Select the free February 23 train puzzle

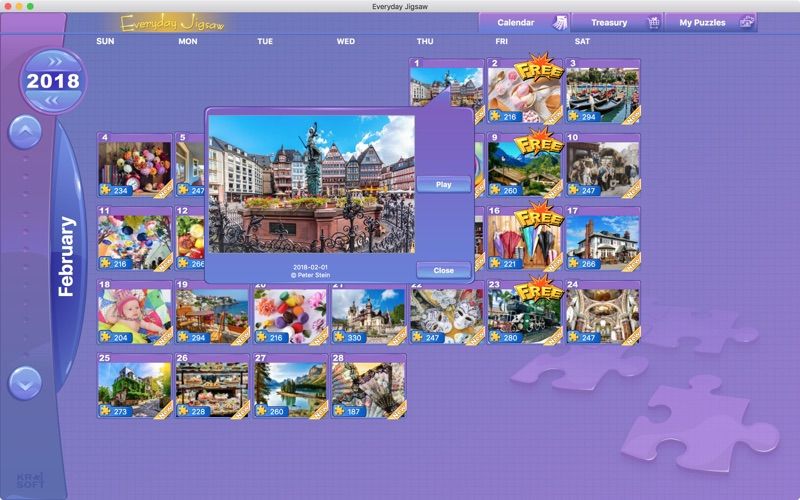(524, 312)
